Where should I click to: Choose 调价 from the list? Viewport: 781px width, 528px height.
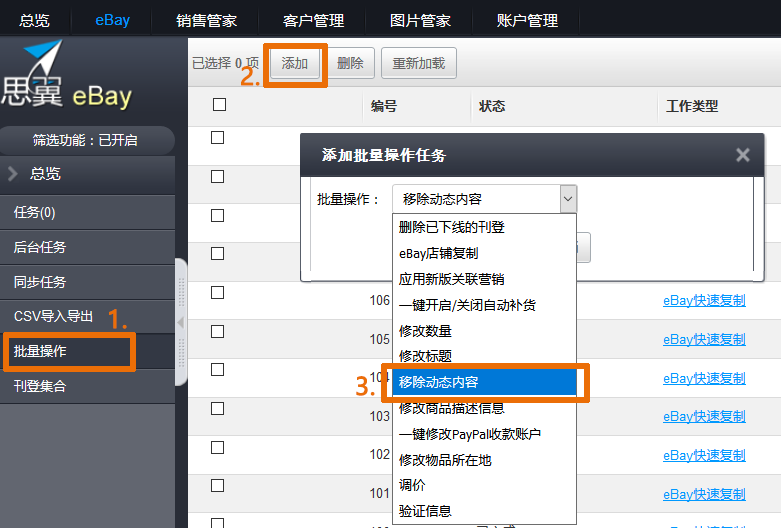484,485
